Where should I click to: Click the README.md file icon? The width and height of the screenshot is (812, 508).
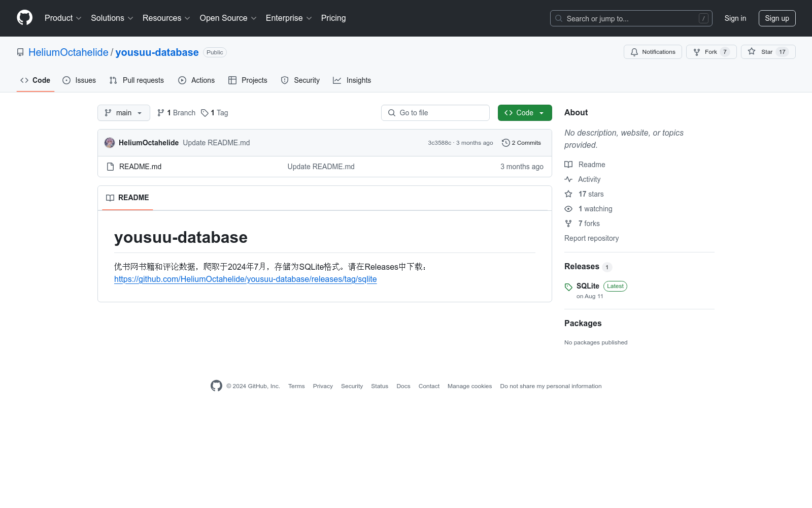click(x=110, y=167)
